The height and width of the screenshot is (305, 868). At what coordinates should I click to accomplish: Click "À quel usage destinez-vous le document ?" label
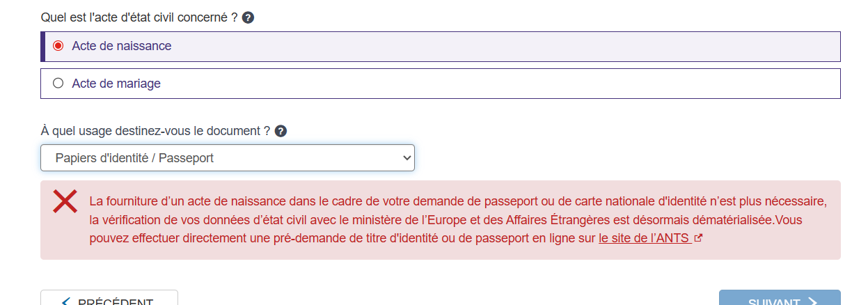click(x=155, y=131)
